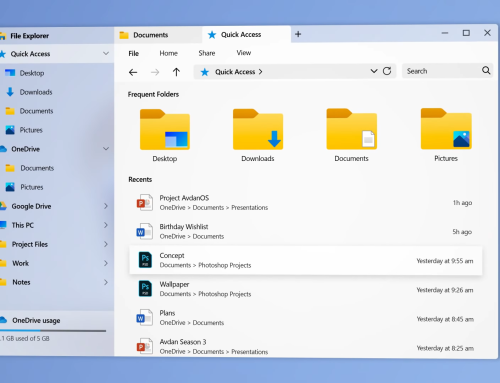The width and height of the screenshot is (500, 383).
Task: Add a new tab with plus button
Action: (298, 34)
